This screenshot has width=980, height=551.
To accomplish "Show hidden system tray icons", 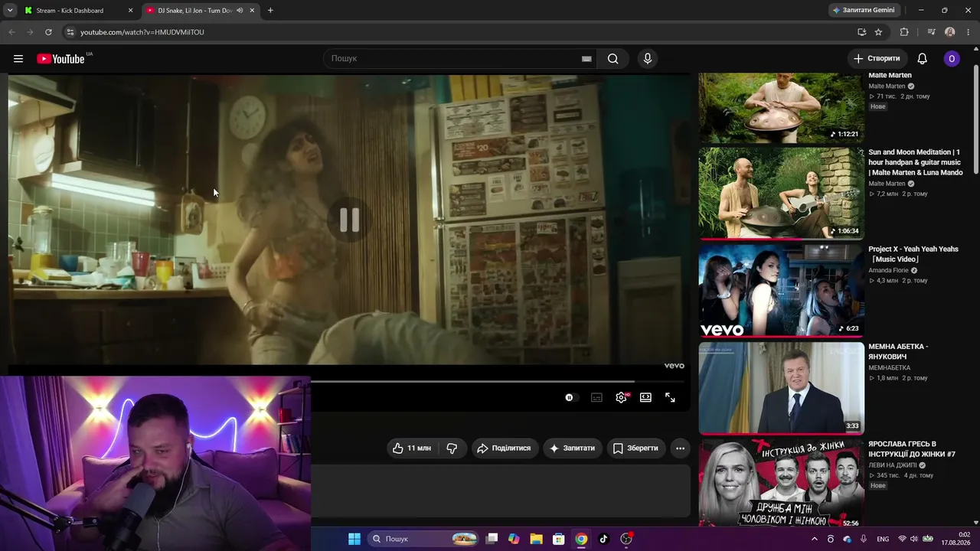I will pos(814,539).
